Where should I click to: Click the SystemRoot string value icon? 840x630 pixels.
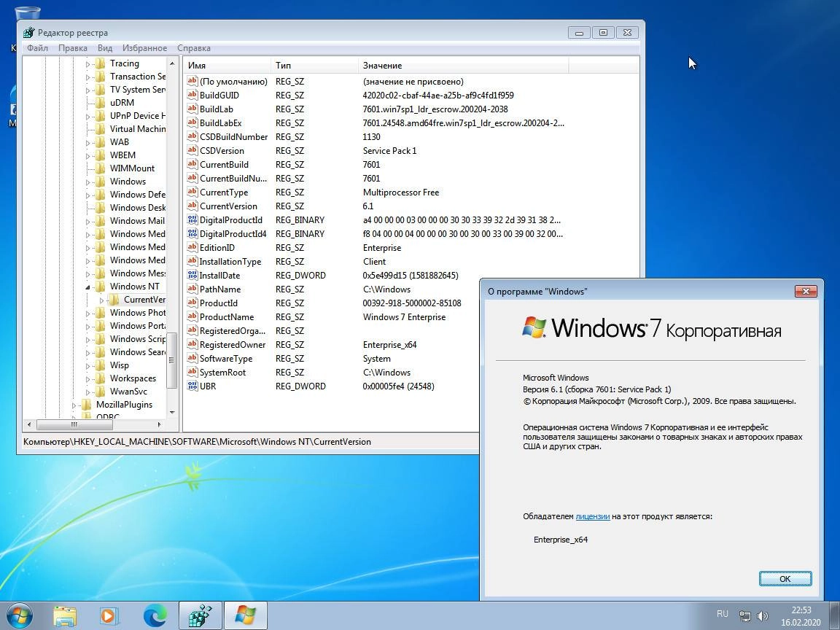pyautogui.click(x=192, y=373)
